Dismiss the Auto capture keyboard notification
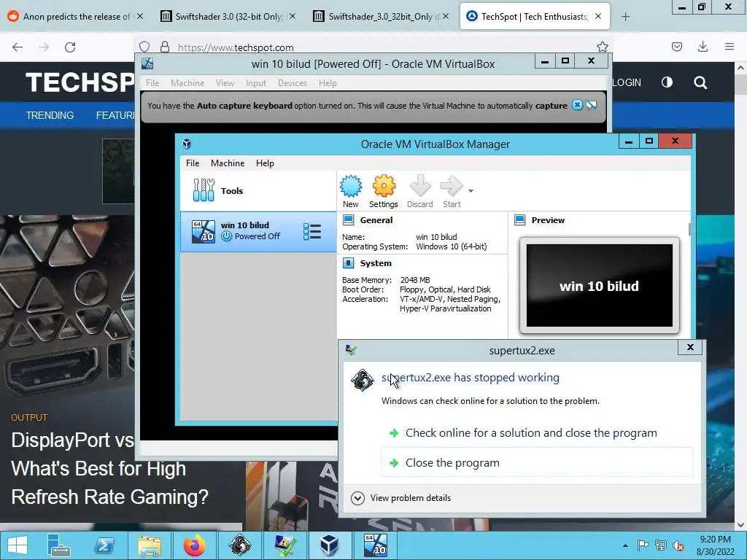The height and width of the screenshot is (560, 747). [x=578, y=105]
